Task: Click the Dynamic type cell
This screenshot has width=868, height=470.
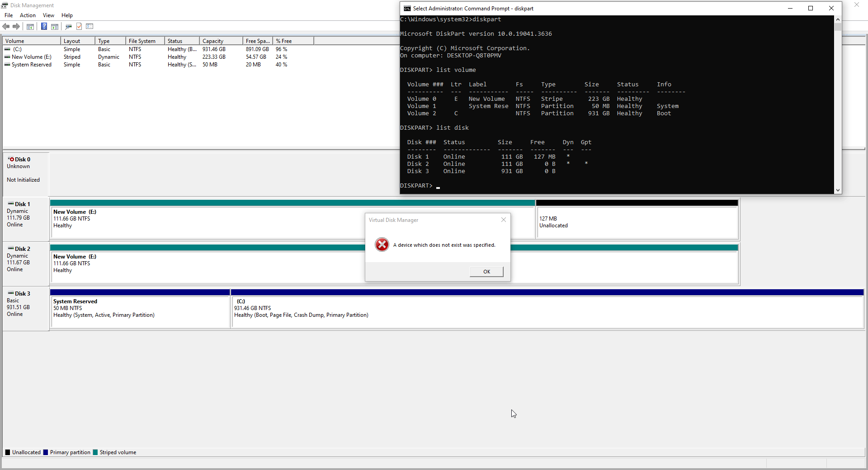Action: pos(108,57)
